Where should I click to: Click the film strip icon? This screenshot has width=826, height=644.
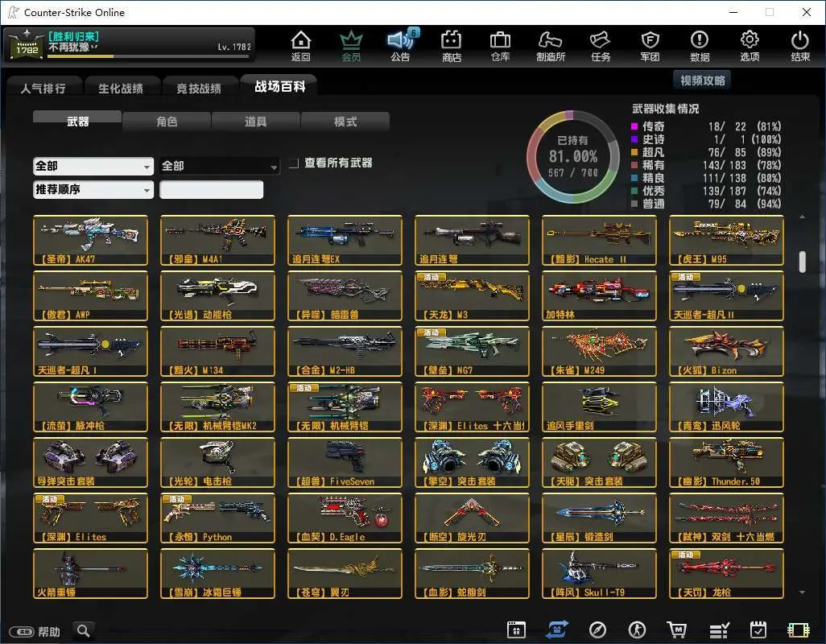(x=798, y=630)
